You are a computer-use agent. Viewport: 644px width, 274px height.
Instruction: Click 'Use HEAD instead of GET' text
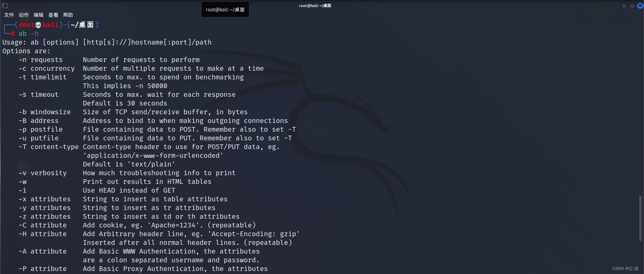(129, 190)
